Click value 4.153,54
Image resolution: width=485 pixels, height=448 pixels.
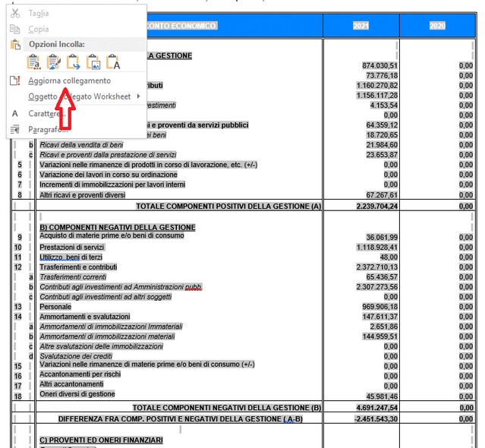click(x=383, y=106)
